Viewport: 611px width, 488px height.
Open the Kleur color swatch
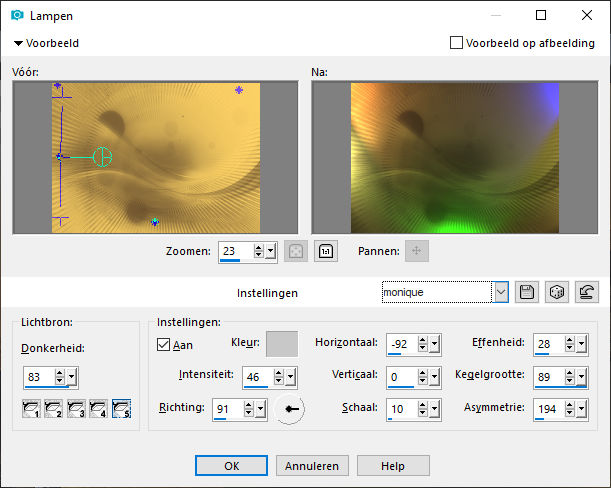[x=282, y=344]
